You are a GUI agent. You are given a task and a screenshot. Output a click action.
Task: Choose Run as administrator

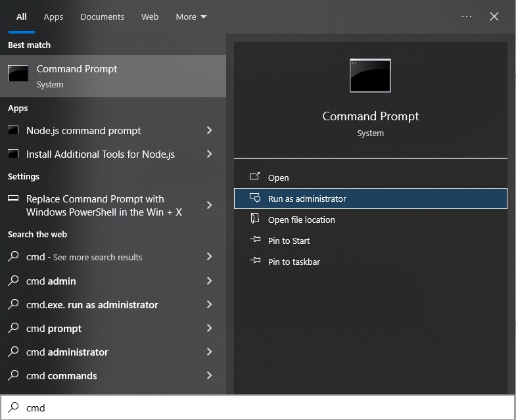(x=371, y=198)
